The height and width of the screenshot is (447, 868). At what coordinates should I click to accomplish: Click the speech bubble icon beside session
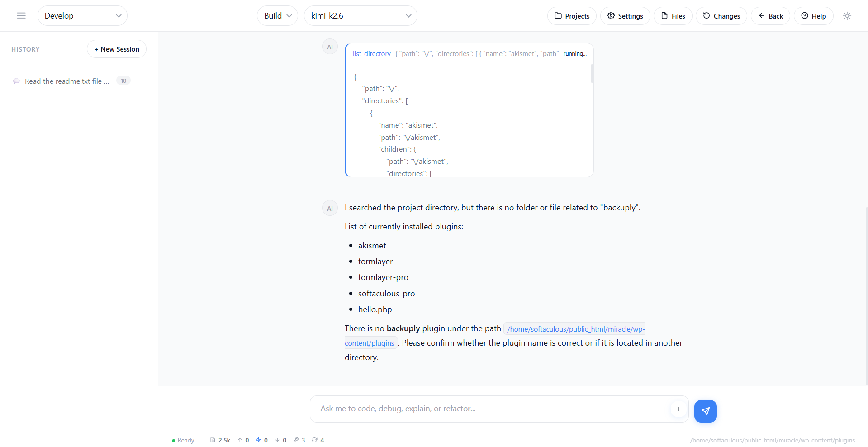coord(16,81)
